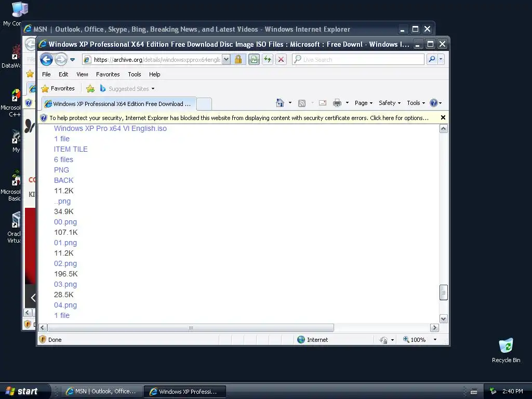Open the 00.png link
The image size is (532, 399).
[65, 222]
